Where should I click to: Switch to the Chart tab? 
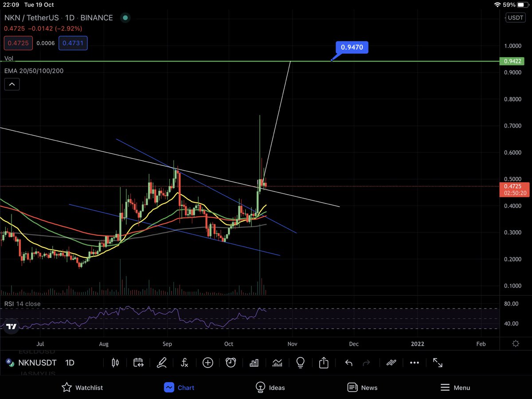(x=179, y=387)
